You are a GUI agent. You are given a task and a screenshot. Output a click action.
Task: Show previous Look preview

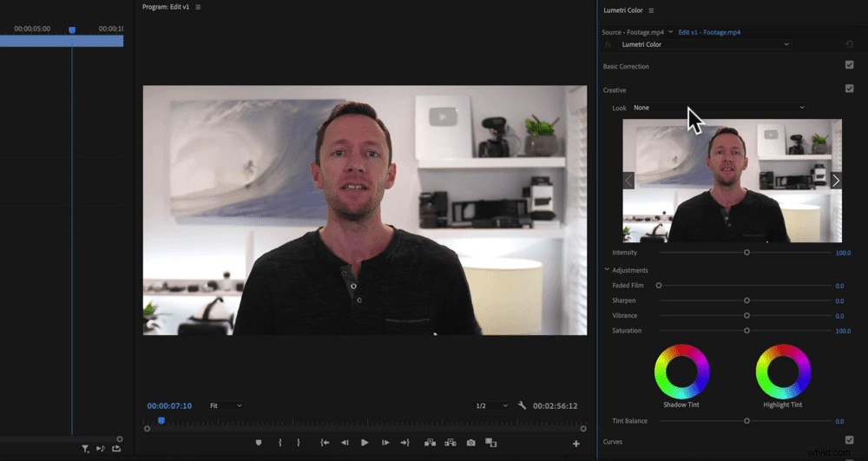tap(628, 181)
